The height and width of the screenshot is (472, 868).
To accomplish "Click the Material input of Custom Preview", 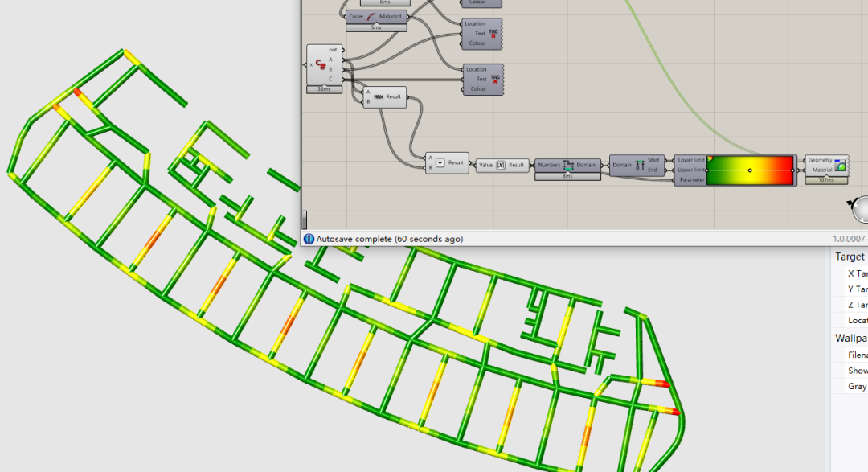I will (822, 170).
